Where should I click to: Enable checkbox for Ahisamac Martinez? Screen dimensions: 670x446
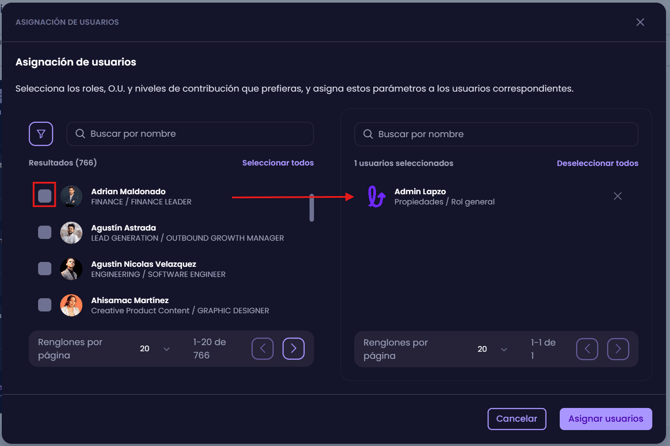tap(45, 304)
